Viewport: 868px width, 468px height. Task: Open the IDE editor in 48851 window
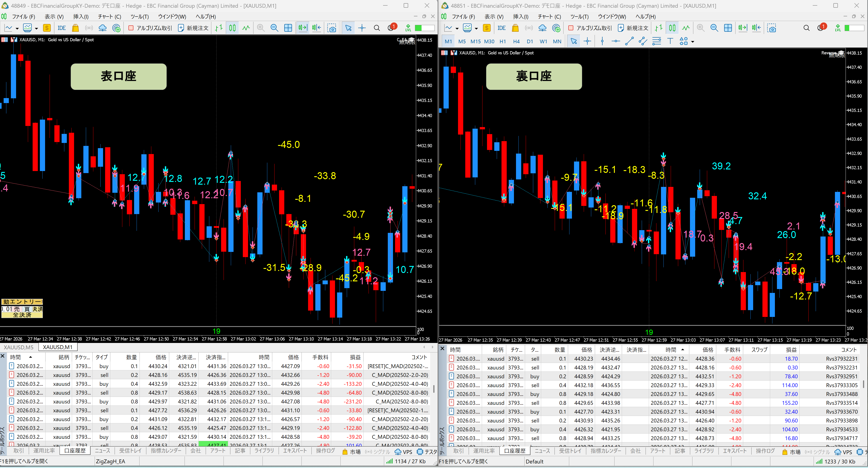502,28
